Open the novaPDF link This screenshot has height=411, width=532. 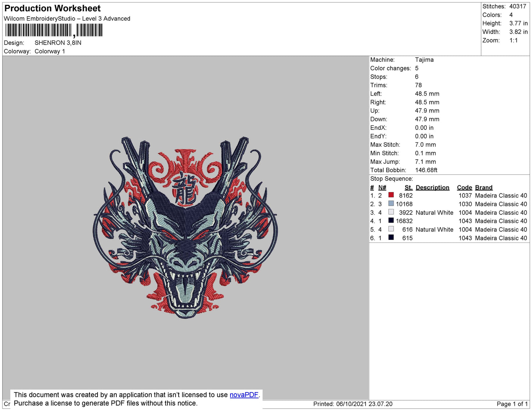[244, 395]
